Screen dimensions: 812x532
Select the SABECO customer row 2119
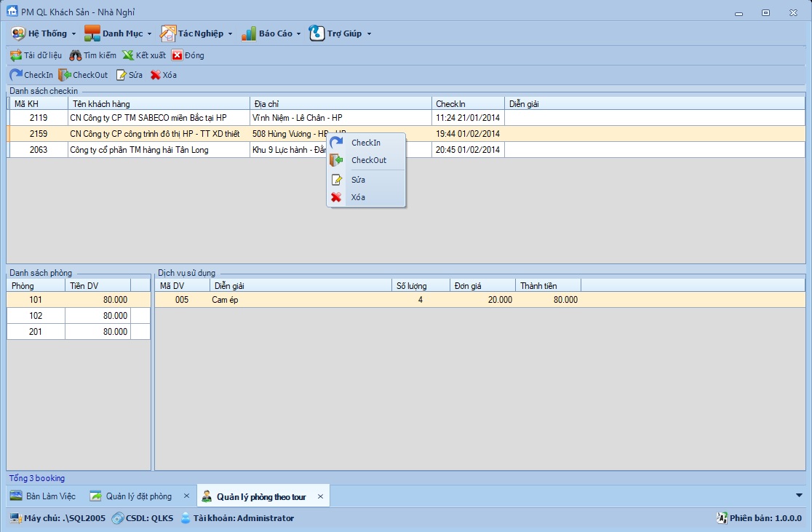(x=148, y=117)
